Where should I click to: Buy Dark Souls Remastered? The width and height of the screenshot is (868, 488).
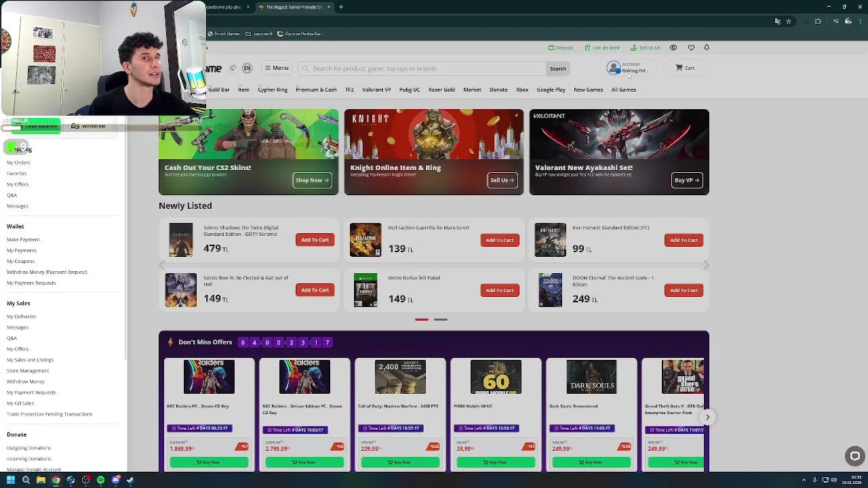[x=591, y=462]
